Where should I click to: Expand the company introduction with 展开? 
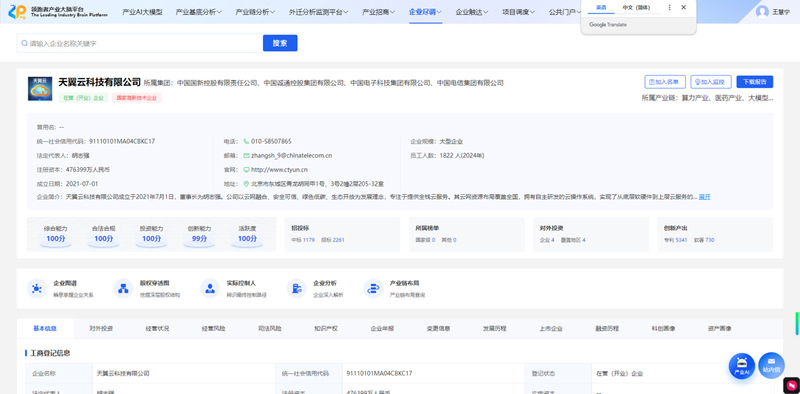click(x=705, y=197)
